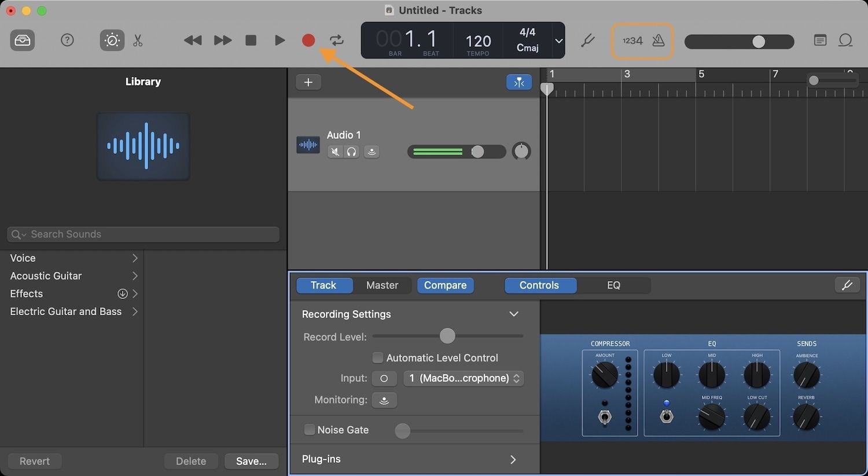Viewport: 868px width, 476px height.
Task: Collapse the Recording Settings section
Action: point(513,314)
